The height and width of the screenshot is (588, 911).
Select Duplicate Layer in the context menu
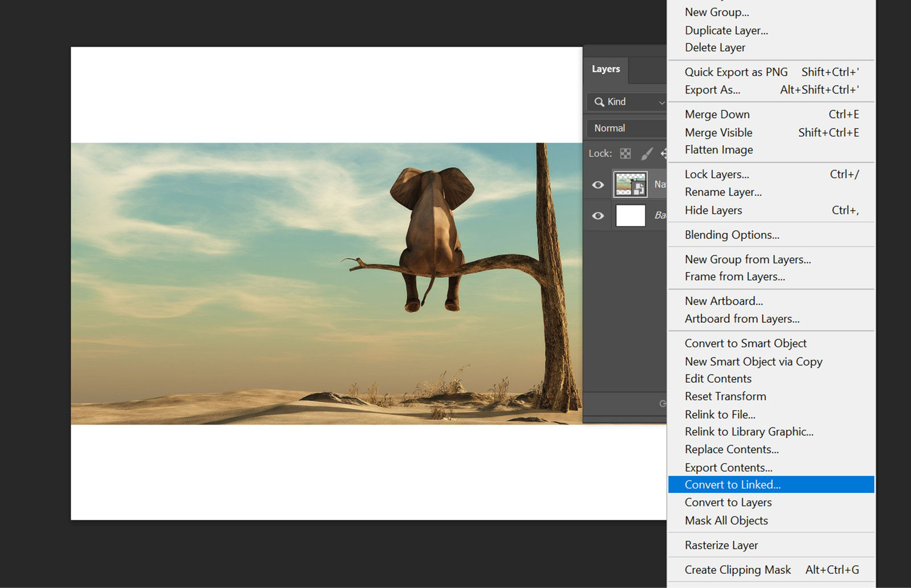pos(726,30)
